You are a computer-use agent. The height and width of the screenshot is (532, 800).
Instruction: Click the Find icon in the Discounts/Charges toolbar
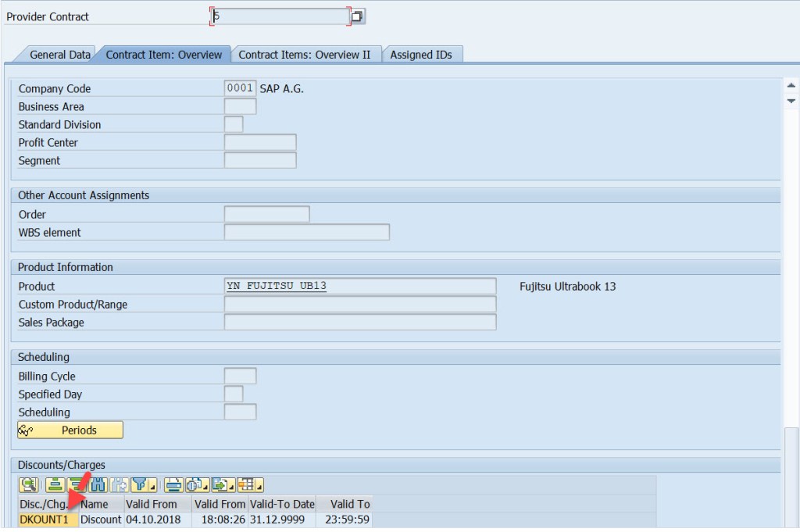click(x=98, y=485)
